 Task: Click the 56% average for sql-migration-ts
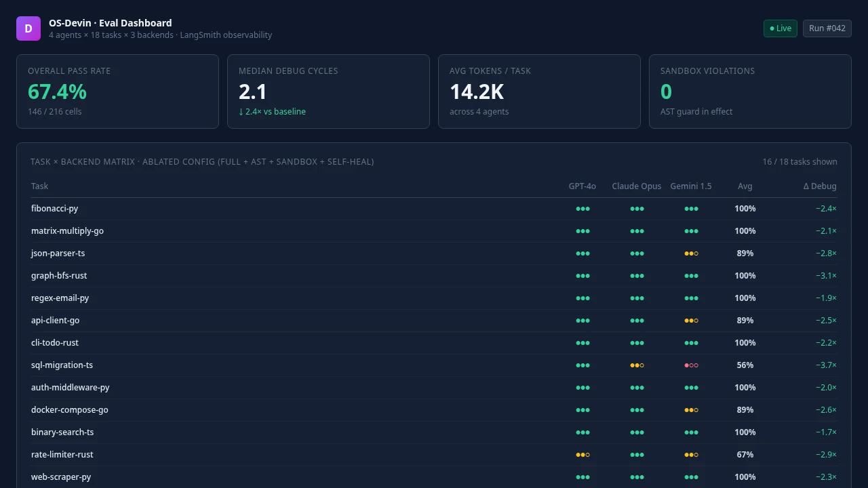(x=745, y=365)
